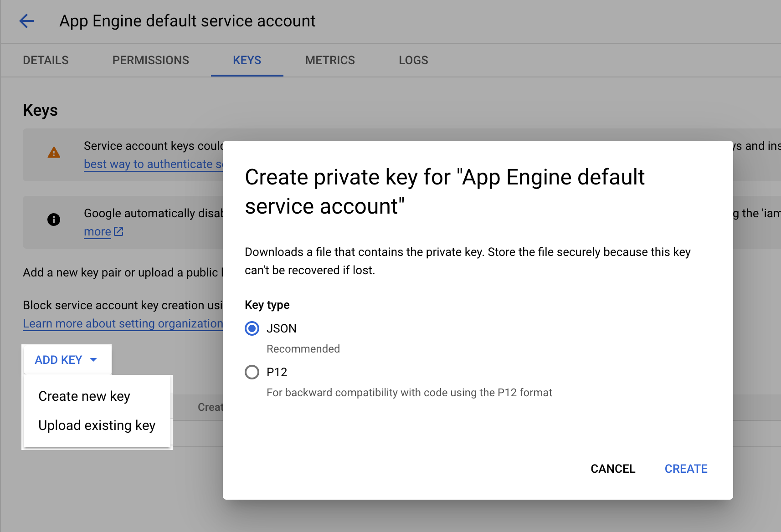Choose 'Upload existing key' from the menu
Image resolution: width=781 pixels, height=532 pixels.
point(97,425)
